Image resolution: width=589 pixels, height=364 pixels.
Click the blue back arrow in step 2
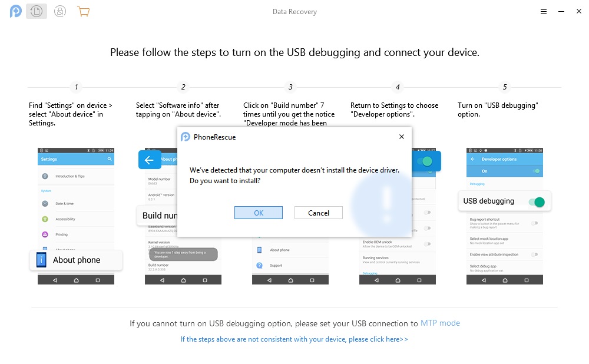[150, 160]
